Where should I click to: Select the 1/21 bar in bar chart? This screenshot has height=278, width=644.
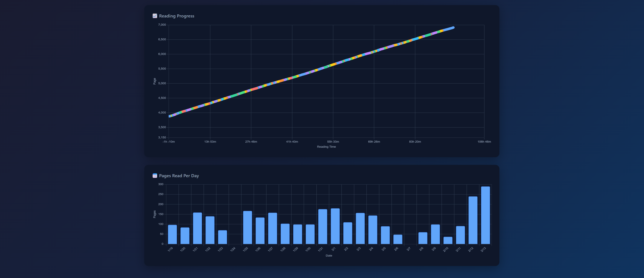(x=197, y=228)
